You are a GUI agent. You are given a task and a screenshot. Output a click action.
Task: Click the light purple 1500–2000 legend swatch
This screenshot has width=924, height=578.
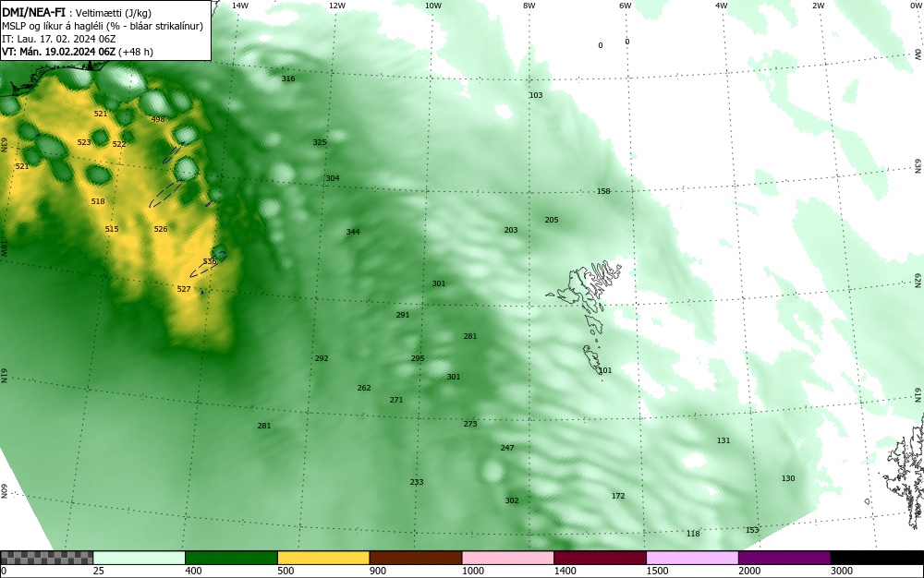(x=692, y=558)
